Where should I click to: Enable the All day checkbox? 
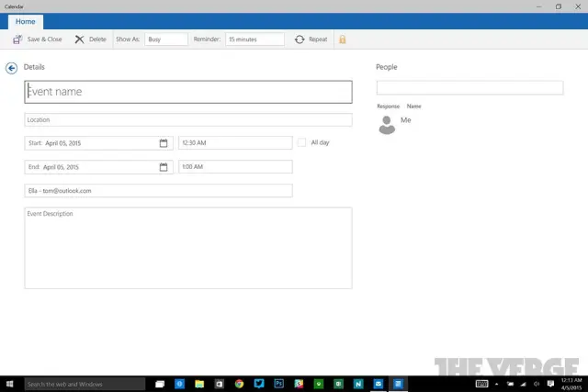[x=301, y=142]
